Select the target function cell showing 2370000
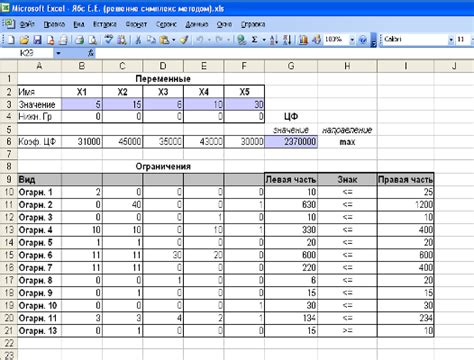The width and height of the screenshot is (474, 360). (291, 142)
